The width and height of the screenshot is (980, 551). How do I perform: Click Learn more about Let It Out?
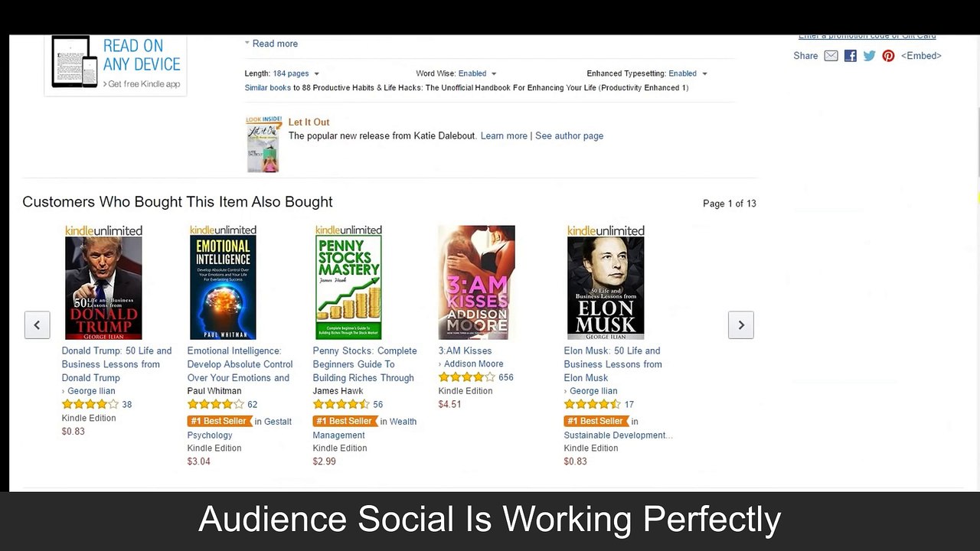[x=504, y=135]
